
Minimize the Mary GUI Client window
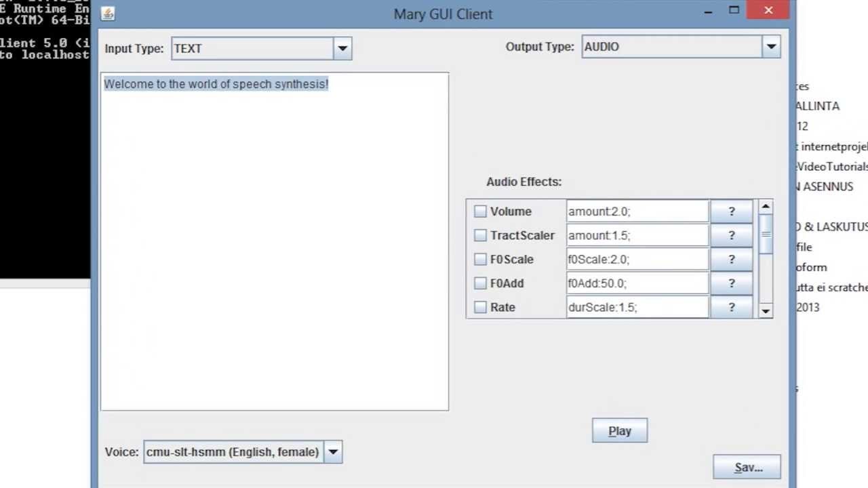(708, 12)
